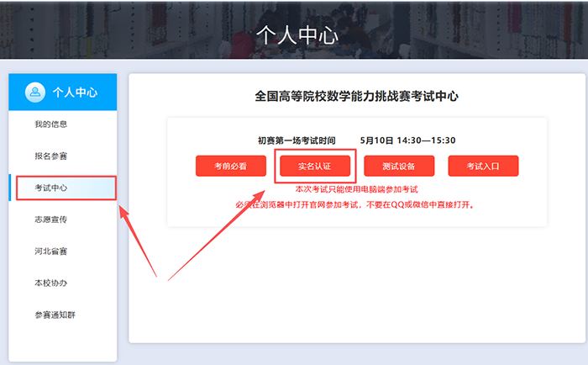The width and height of the screenshot is (588, 365).
Task: Click the exam time 5月10日 14:30—15:30
Action: click(x=408, y=140)
